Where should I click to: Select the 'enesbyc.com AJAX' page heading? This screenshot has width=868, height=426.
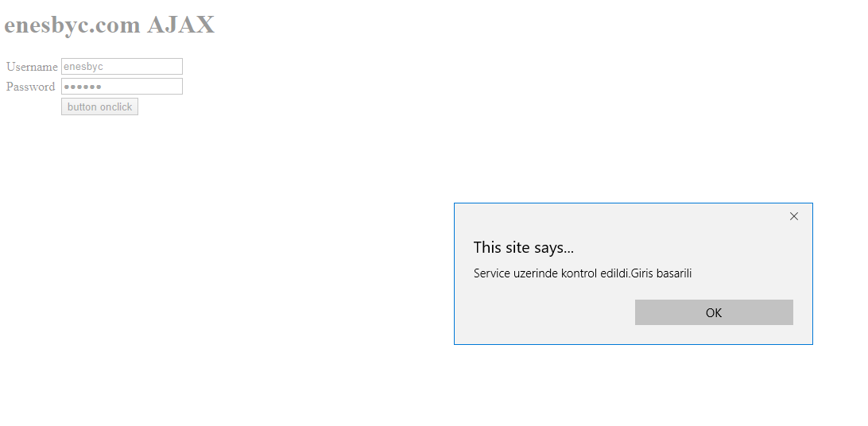(x=110, y=25)
